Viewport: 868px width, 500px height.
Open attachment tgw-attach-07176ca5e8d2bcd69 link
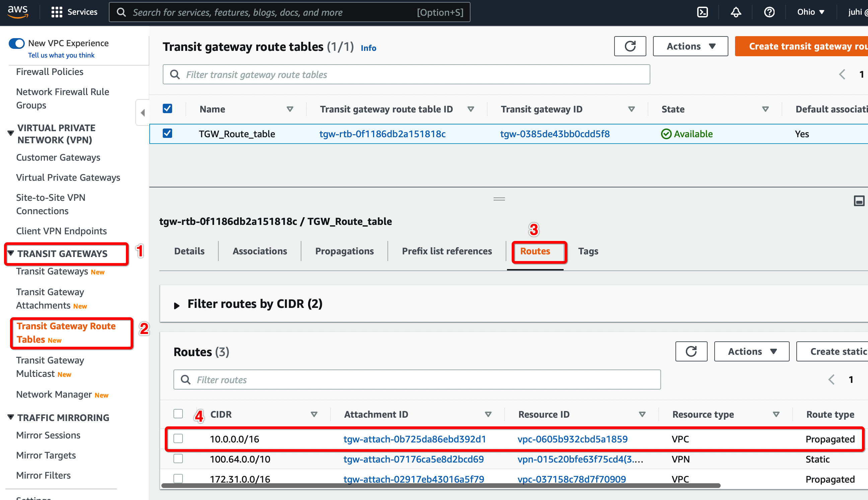[x=414, y=459]
